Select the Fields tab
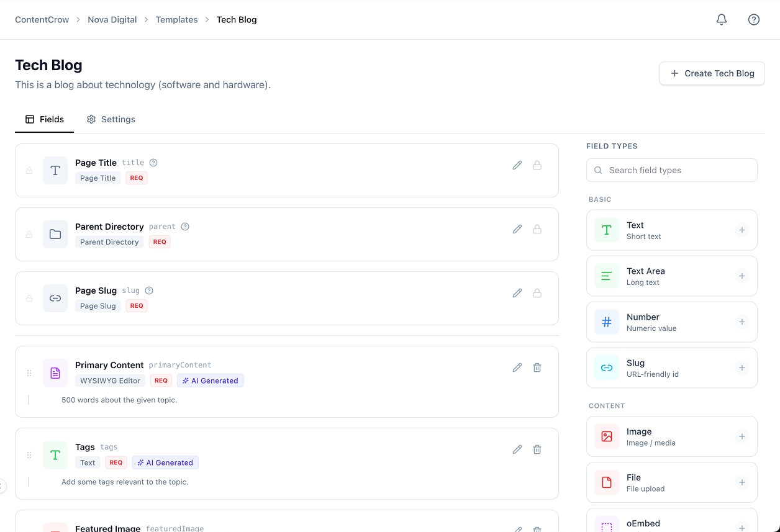This screenshot has width=780, height=532. (44, 119)
